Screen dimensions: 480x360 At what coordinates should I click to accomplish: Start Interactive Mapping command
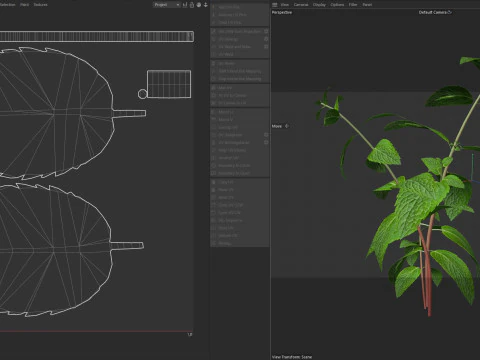[x=239, y=71]
